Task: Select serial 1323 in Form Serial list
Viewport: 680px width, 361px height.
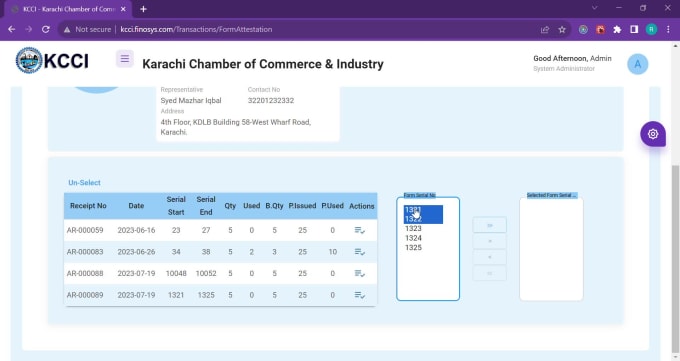Action: (x=413, y=228)
